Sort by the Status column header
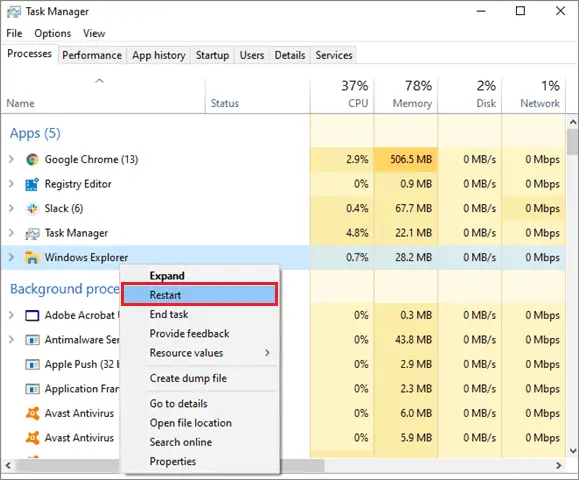The width and height of the screenshot is (579, 480). click(258, 95)
